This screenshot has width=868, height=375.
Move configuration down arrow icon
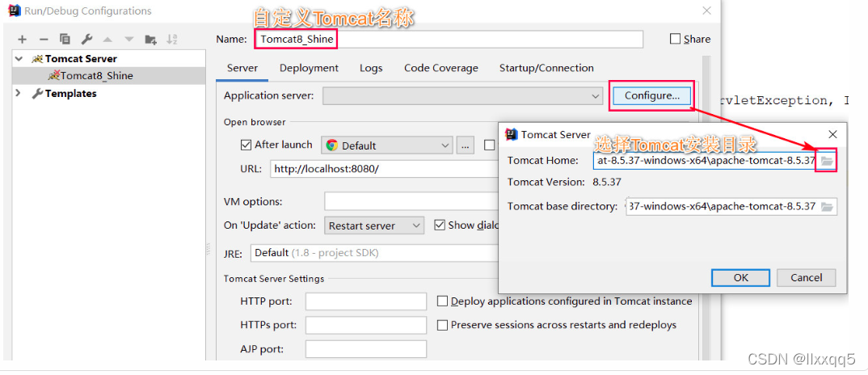[129, 40]
